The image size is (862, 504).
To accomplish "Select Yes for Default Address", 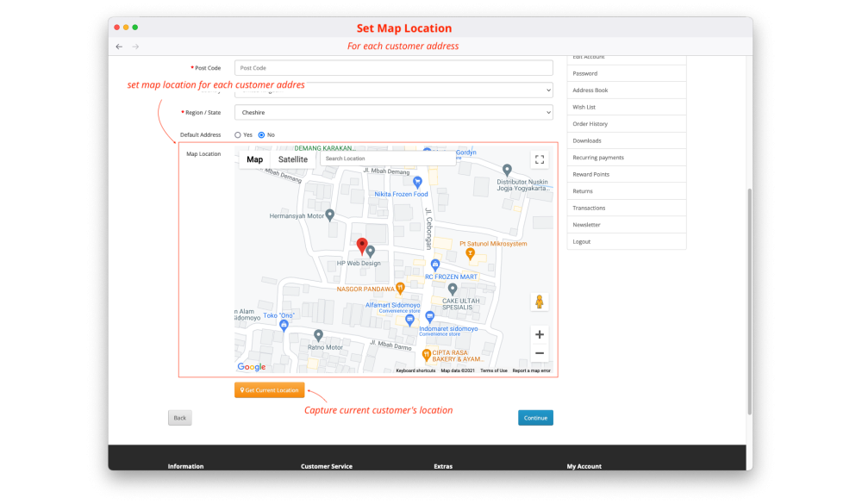I will 238,135.
